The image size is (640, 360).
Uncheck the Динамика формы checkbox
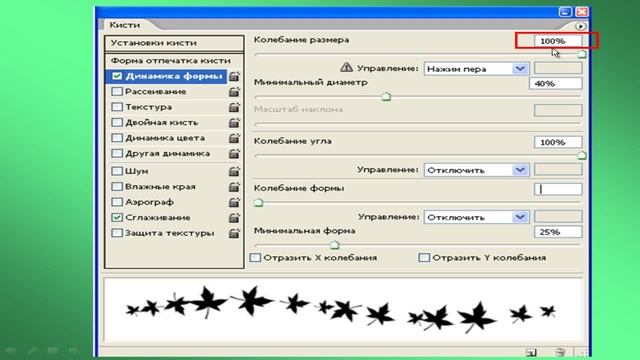(117, 76)
